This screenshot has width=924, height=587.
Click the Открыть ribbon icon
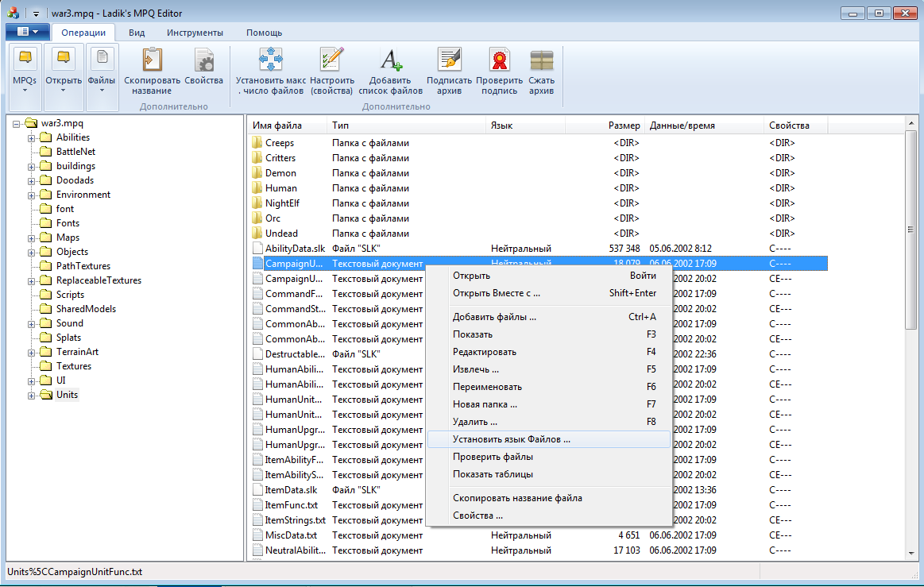(63, 76)
